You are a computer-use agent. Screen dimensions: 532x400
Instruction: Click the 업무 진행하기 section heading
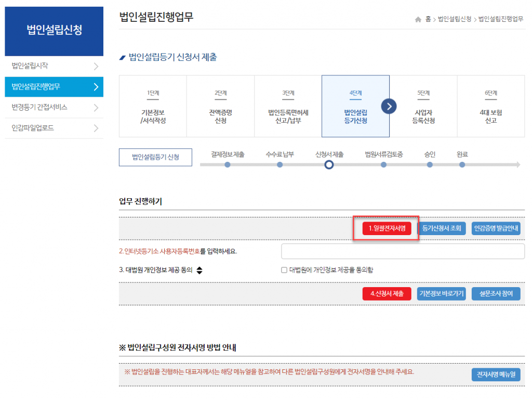point(140,201)
